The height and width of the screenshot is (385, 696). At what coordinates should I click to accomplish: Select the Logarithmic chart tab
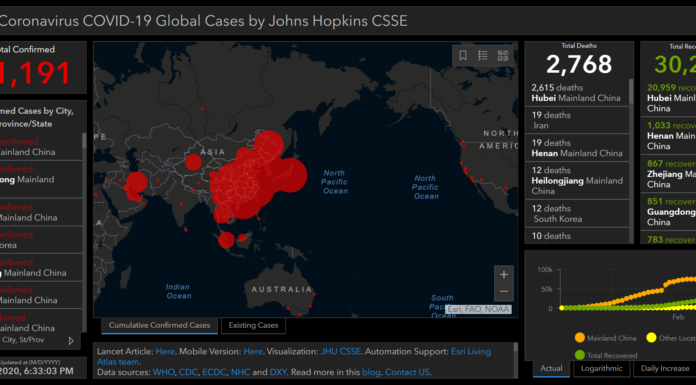pos(601,368)
